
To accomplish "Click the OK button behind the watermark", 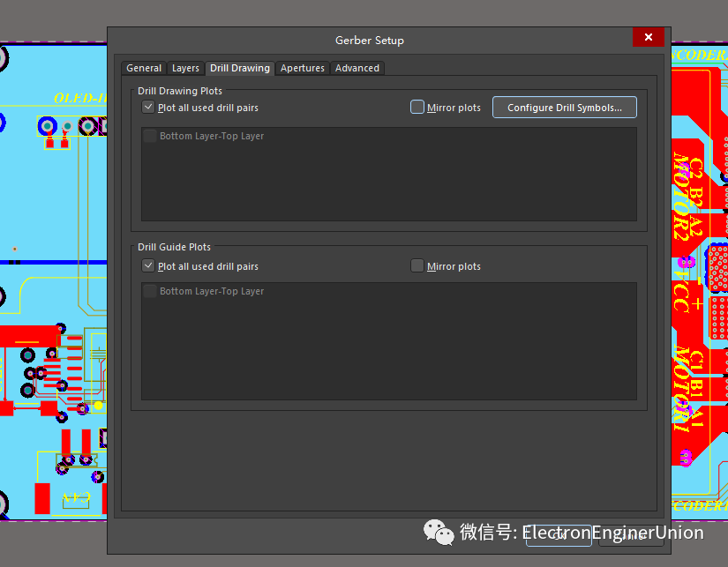I will tap(559, 534).
